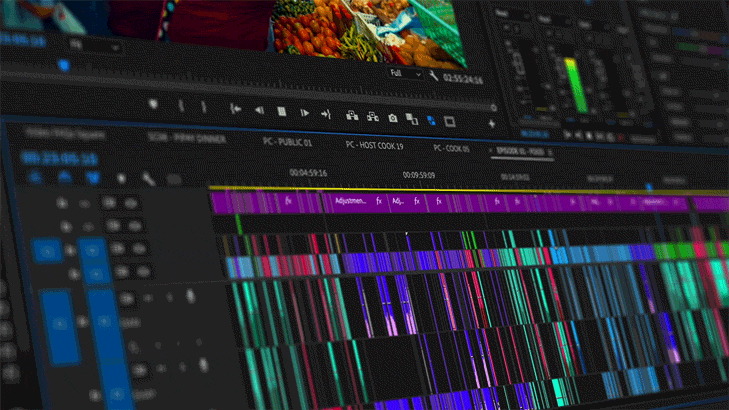Viewport: 729px width, 410px height.
Task: Click the Extract button
Action: click(372, 117)
